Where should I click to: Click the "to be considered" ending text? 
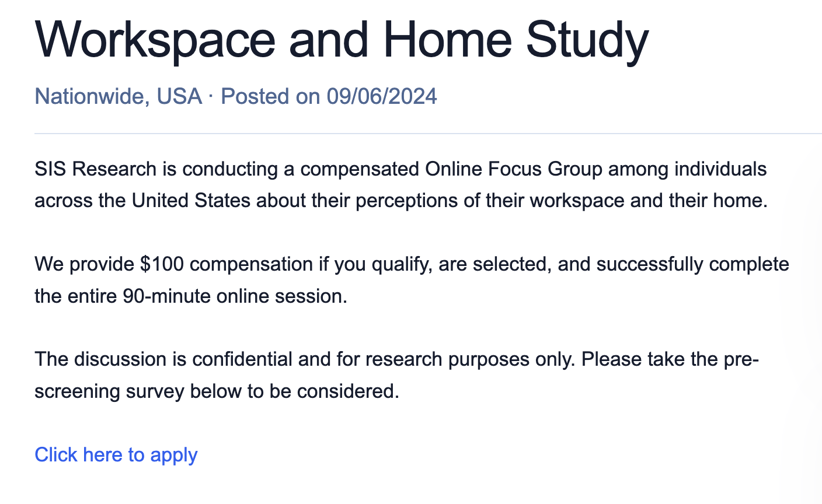[323, 391]
